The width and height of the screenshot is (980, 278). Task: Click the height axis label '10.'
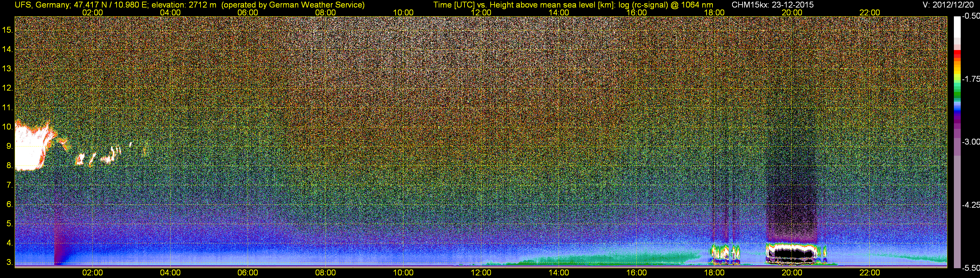[x=8, y=127]
